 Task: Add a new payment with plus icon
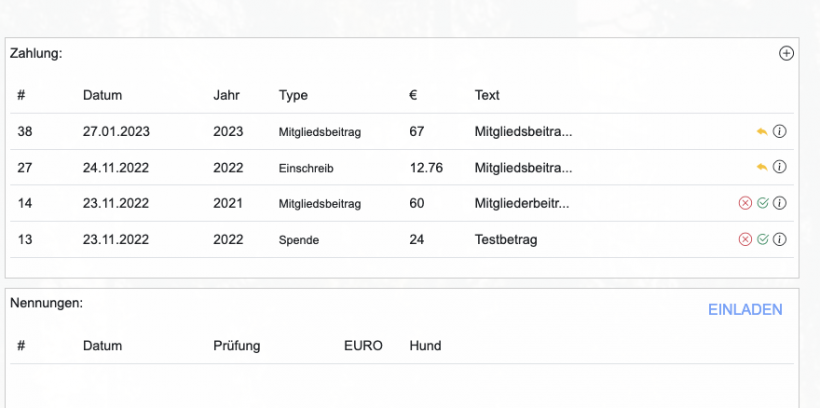(786, 54)
